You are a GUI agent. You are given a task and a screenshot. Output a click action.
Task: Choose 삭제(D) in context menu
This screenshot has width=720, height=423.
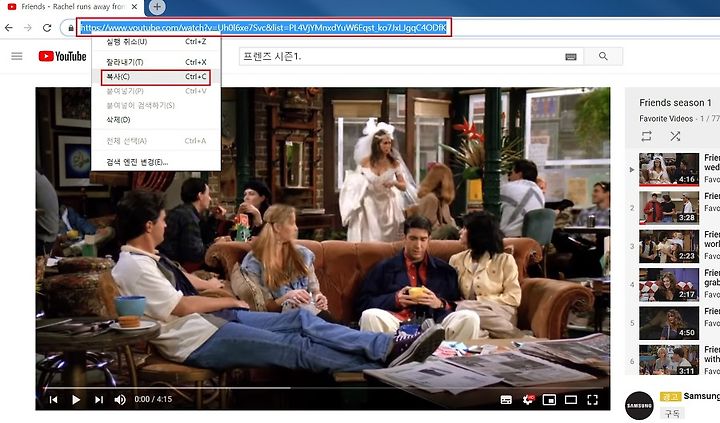[x=156, y=120]
